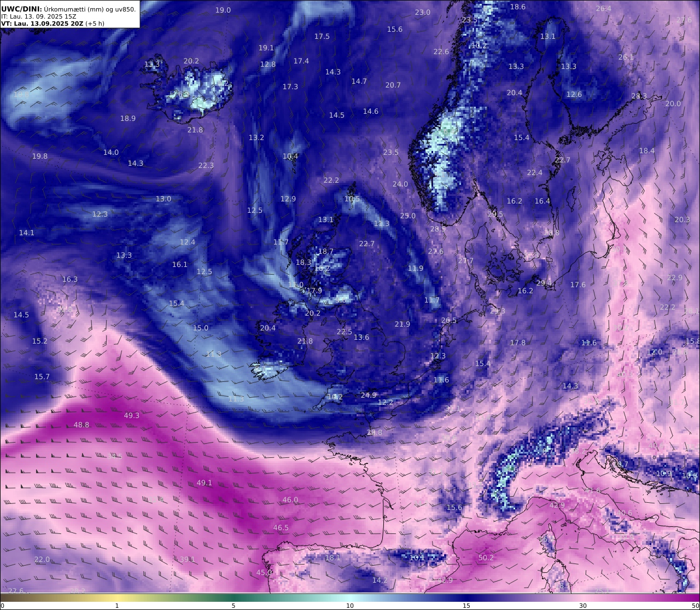The height and width of the screenshot is (610, 700).
Task: Click the 28.3 value label
Action: (639, 96)
